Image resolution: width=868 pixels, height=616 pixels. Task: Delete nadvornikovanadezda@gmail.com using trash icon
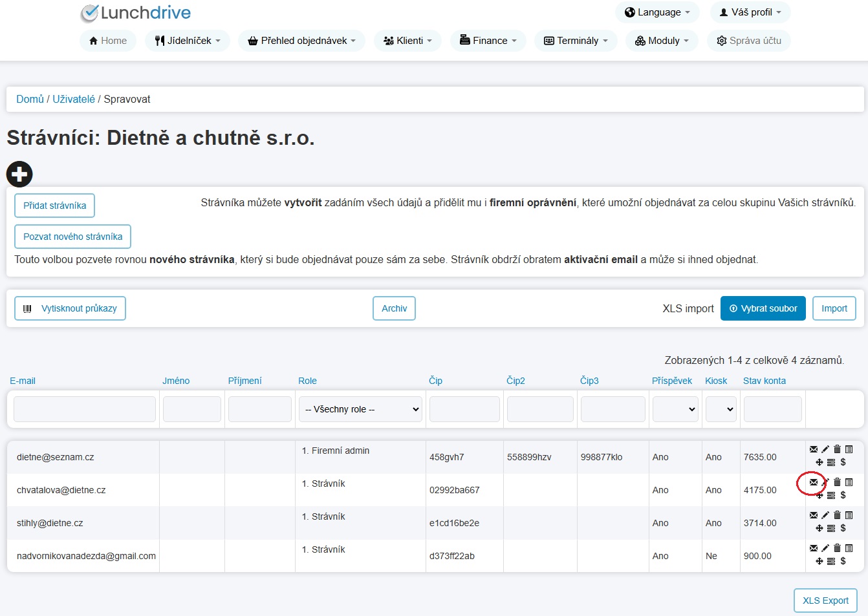(837, 548)
